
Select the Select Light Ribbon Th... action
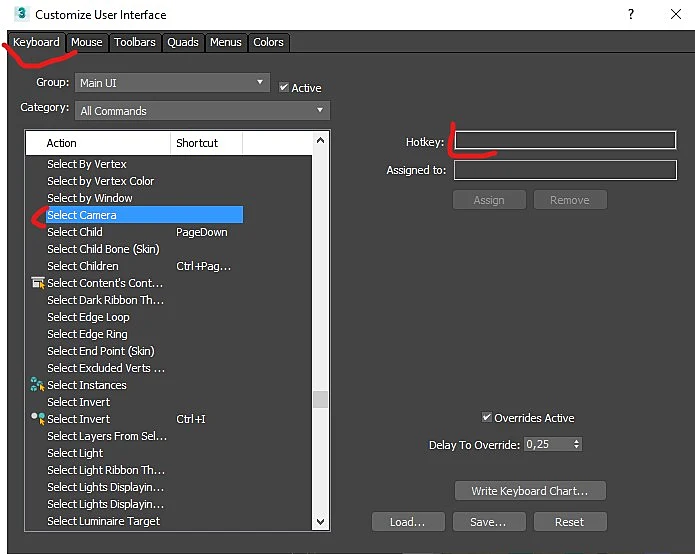(x=106, y=470)
